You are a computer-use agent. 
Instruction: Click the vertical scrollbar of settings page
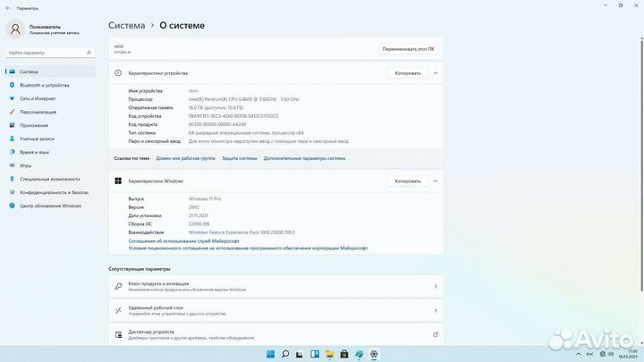tap(642, 165)
